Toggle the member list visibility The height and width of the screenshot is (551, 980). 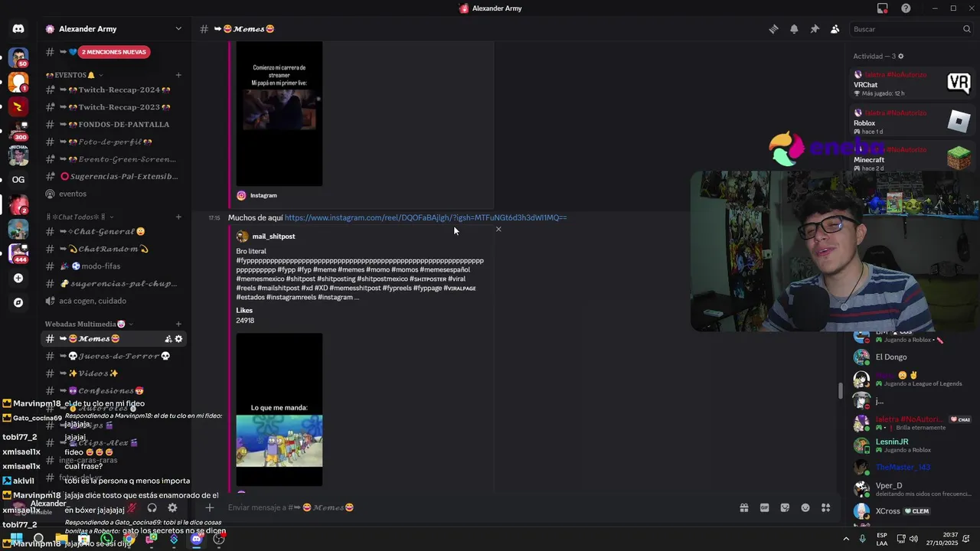[835, 29]
